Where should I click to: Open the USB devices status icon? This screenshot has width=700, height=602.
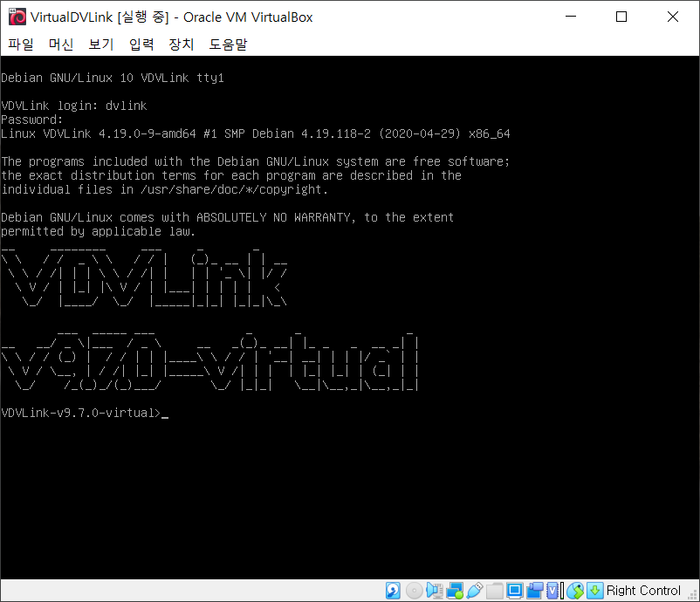475,591
